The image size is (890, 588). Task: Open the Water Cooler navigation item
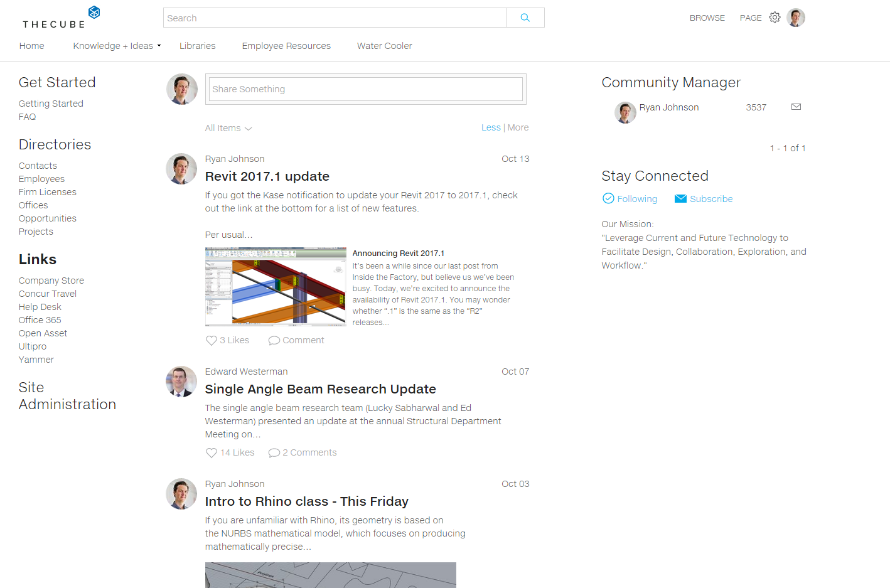(x=384, y=46)
